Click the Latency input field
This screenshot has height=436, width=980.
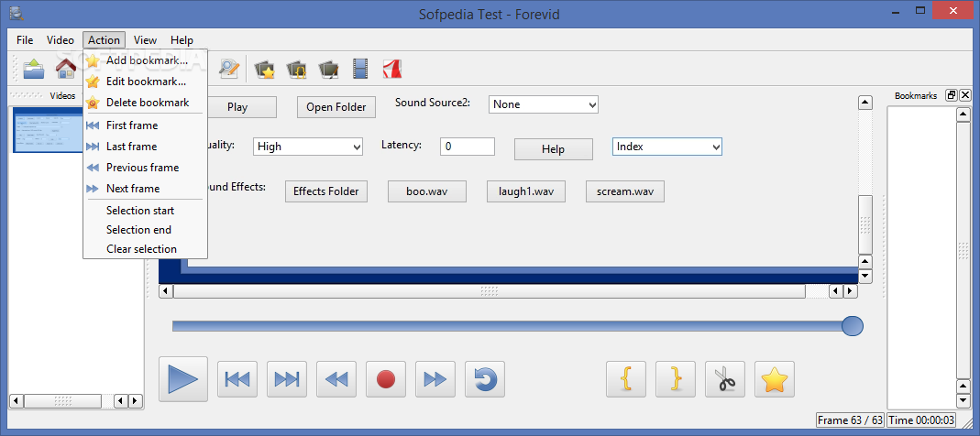468,147
